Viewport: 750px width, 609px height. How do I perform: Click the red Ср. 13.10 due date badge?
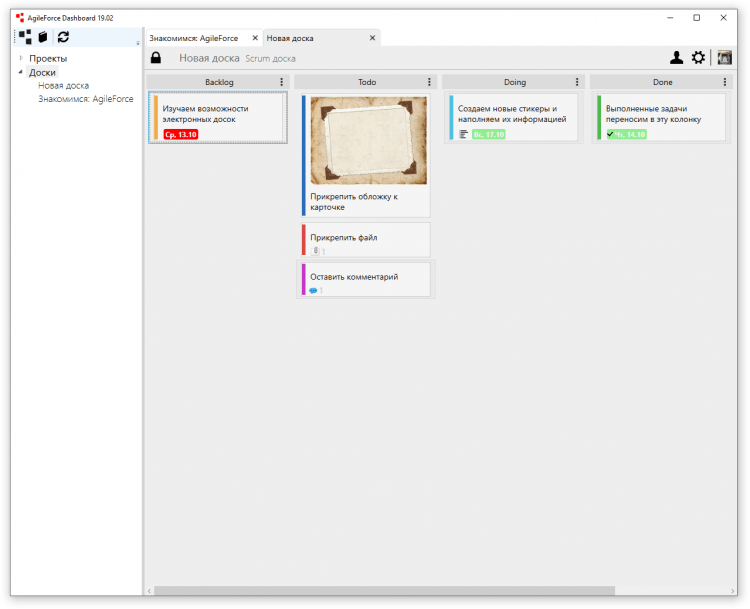(181, 134)
